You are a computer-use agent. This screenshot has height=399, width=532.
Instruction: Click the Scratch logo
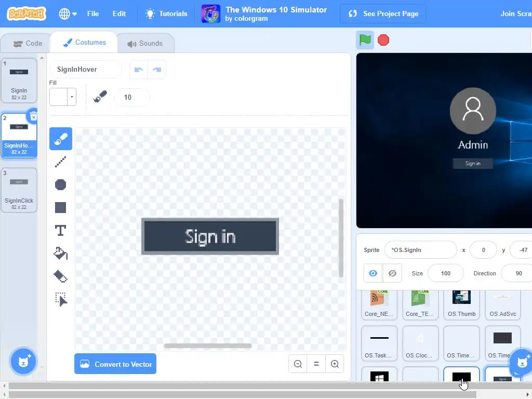pos(26,14)
